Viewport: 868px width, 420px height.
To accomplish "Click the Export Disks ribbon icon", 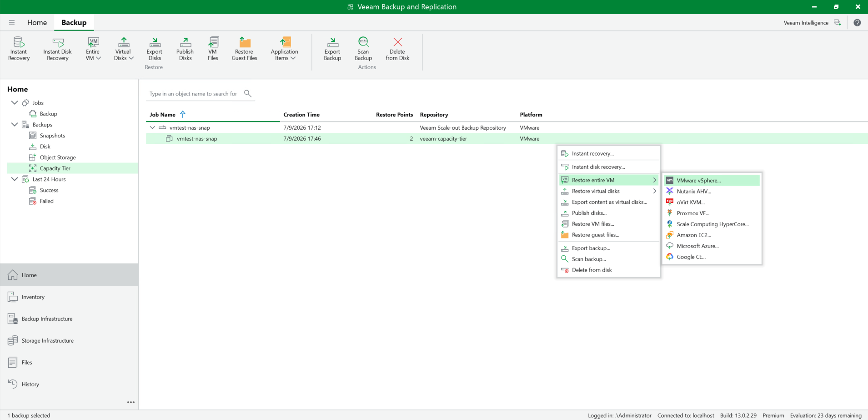I will 155,42.
